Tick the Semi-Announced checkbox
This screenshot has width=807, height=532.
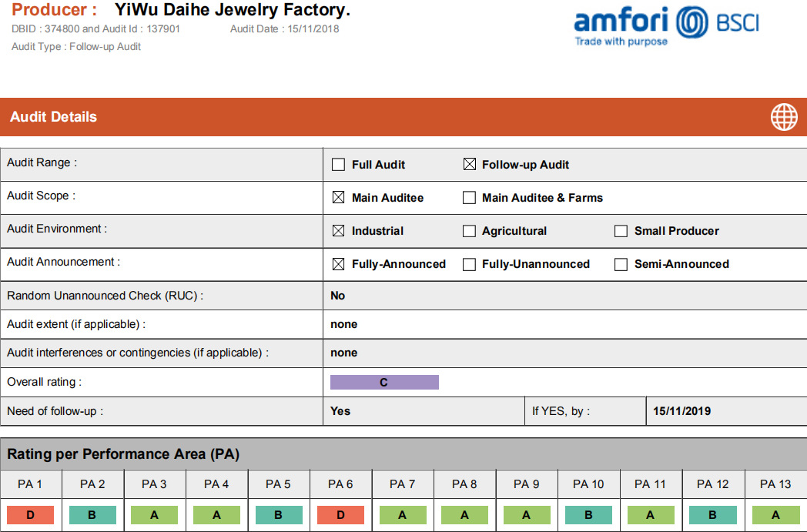[621, 264]
